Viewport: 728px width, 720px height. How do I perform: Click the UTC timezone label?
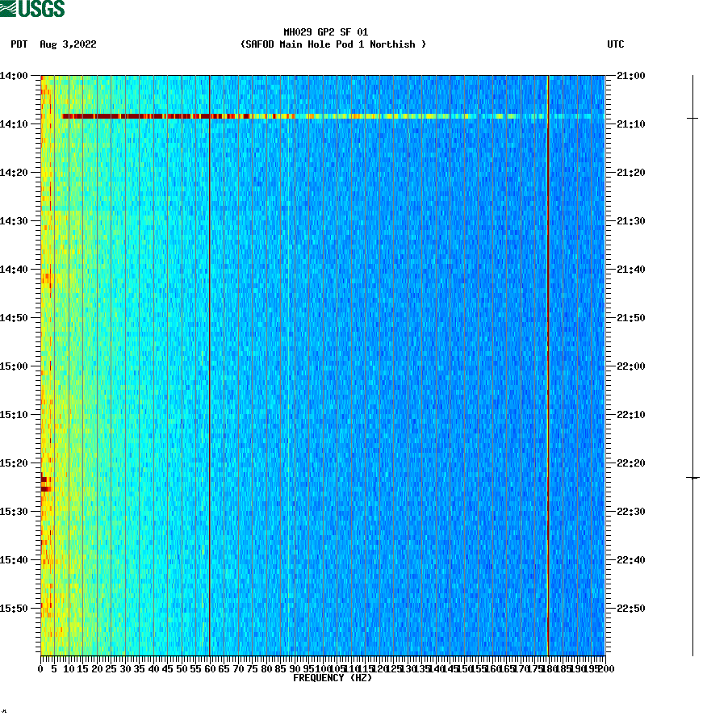tap(617, 45)
